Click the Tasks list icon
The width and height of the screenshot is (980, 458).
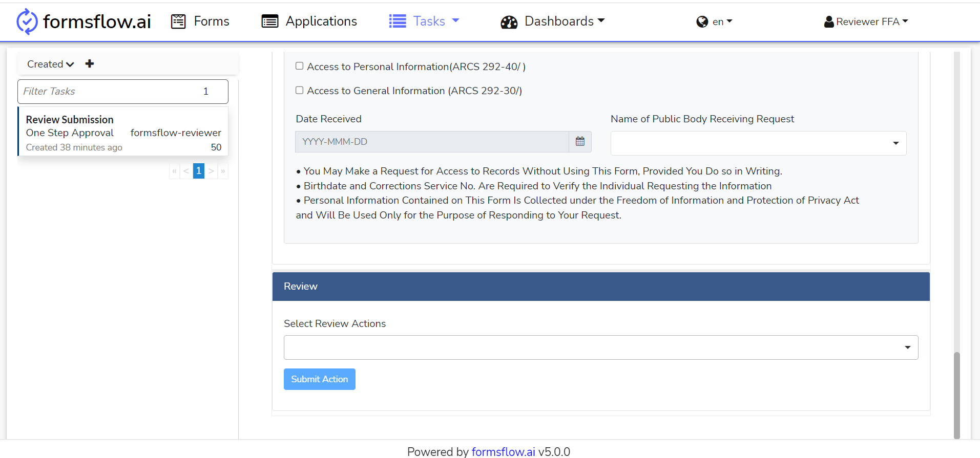(398, 21)
